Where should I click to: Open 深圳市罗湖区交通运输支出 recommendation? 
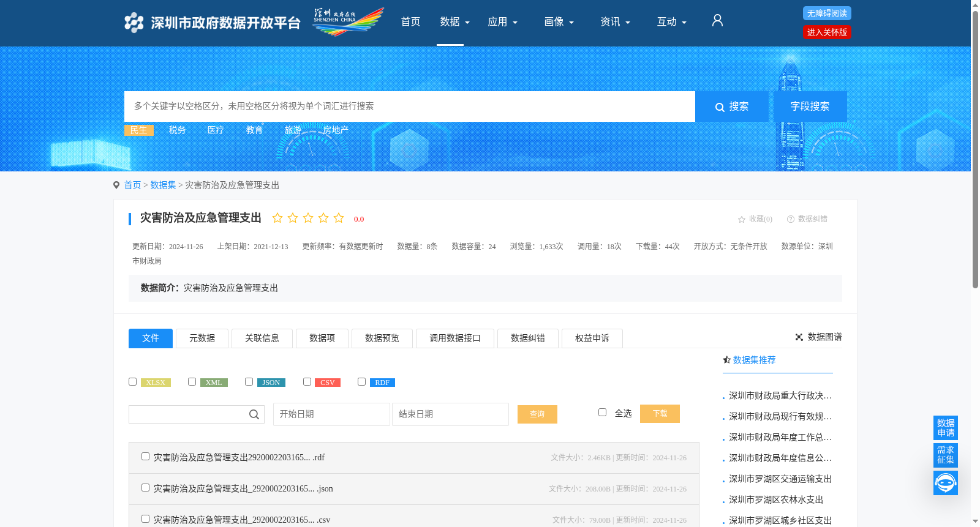(780, 479)
